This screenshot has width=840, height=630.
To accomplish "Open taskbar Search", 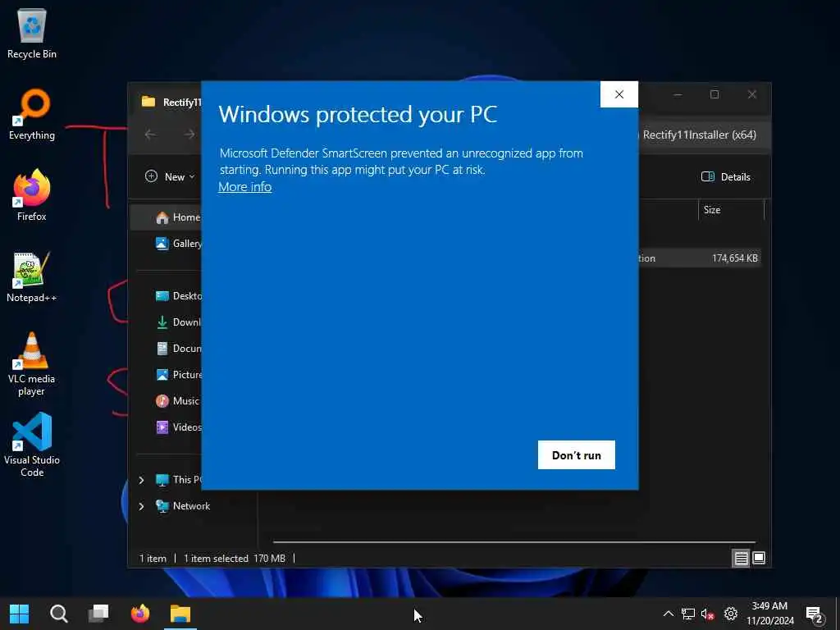I will (x=59, y=614).
